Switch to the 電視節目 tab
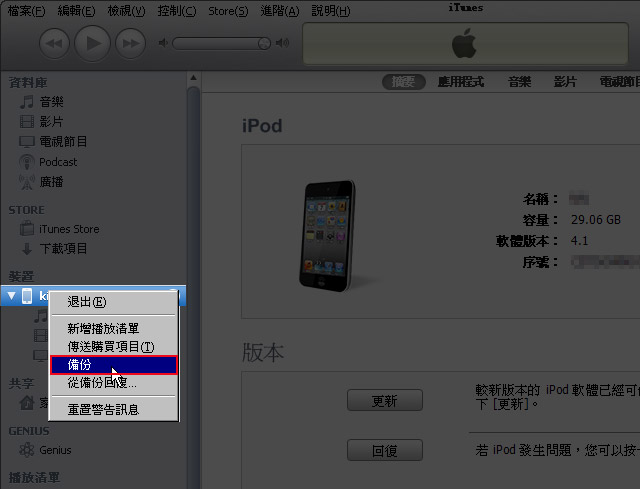 point(619,82)
